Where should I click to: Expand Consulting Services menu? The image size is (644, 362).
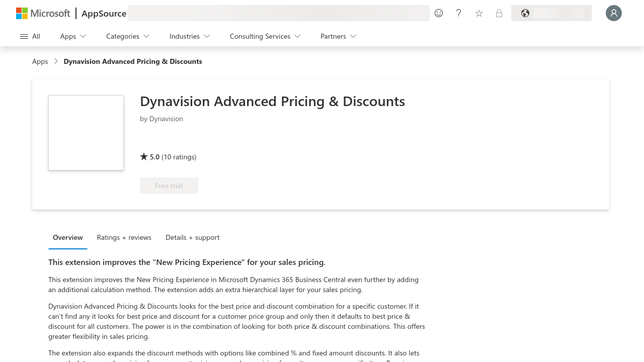(x=265, y=36)
